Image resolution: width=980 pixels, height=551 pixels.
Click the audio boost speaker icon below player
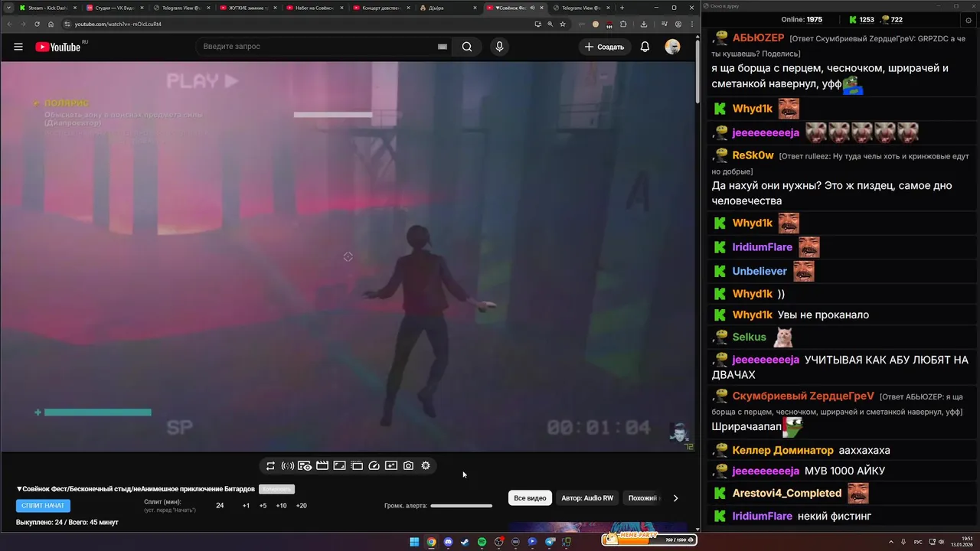288,465
